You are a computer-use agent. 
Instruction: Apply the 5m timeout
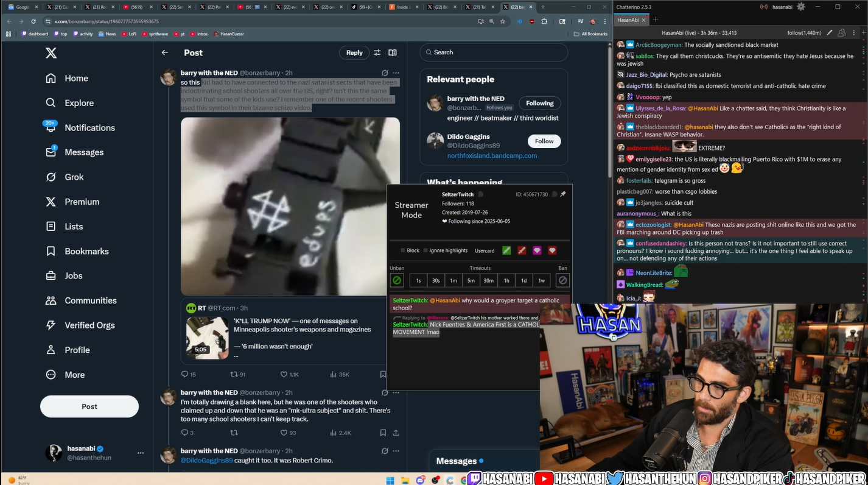point(471,280)
